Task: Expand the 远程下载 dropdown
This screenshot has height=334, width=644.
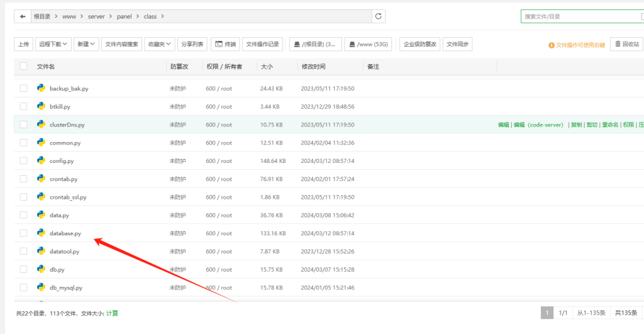Action: pyautogui.click(x=53, y=44)
